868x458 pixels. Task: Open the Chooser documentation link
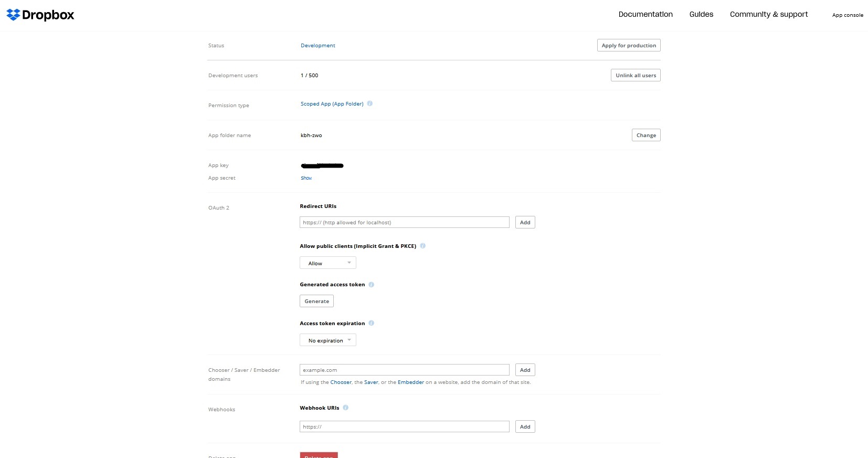pyautogui.click(x=341, y=382)
